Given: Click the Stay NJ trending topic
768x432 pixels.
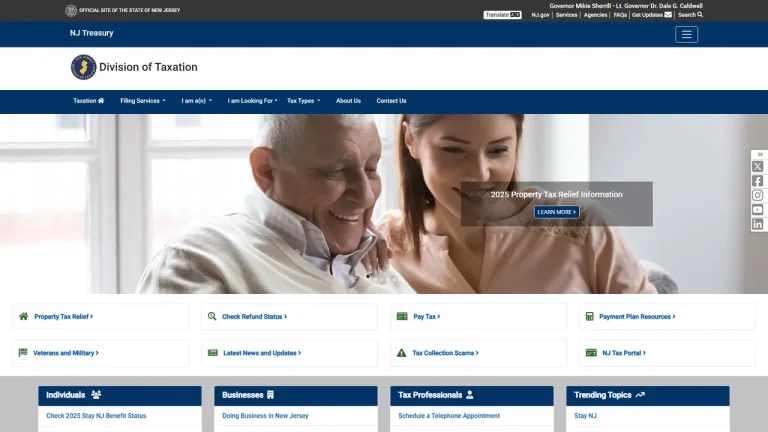Looking at the screenshot, I should click(x=585, y=416).
